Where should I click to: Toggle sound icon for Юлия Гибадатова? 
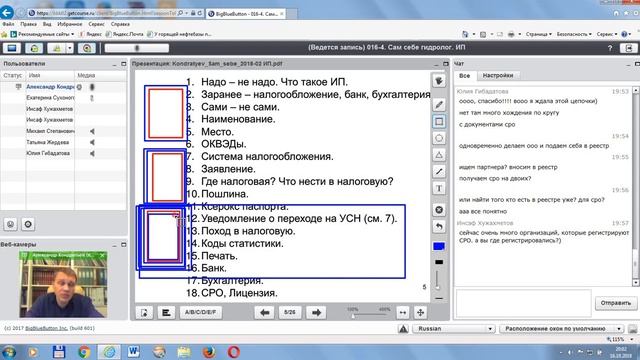(x=92, y=153)
